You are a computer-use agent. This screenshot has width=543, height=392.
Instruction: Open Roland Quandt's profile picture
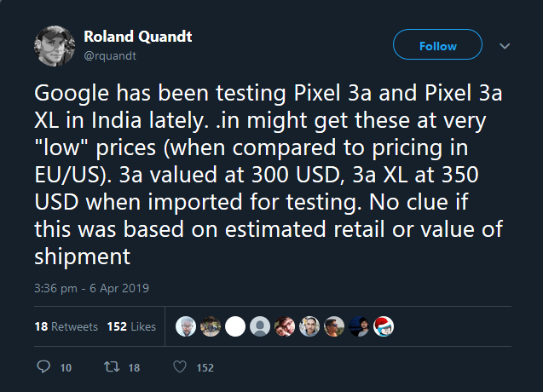[55, 46]
